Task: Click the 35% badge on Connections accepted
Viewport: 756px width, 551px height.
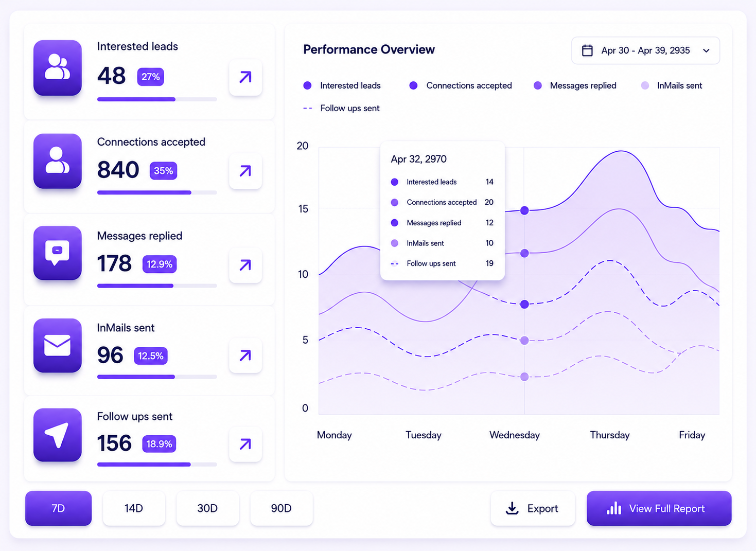Action: click(x=164, y=171)
